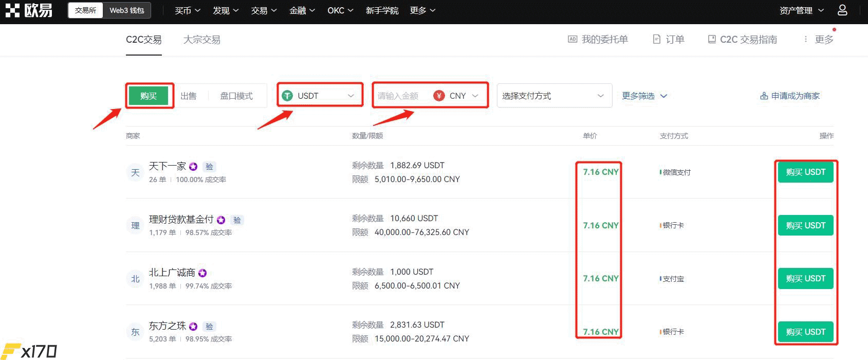Click merchant name 天下一家
This screenshot has height=360, width=868.
click(x=168, y=166)
